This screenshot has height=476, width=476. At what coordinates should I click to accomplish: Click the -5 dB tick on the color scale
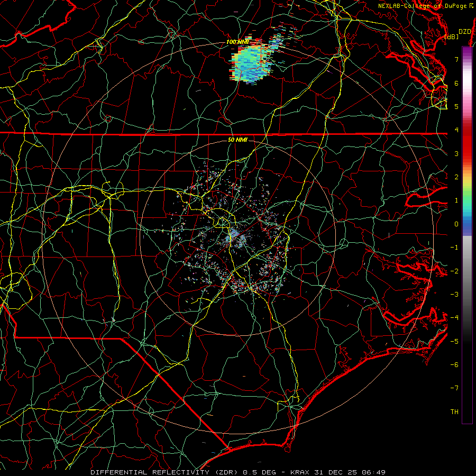click(x=454, y=342)
